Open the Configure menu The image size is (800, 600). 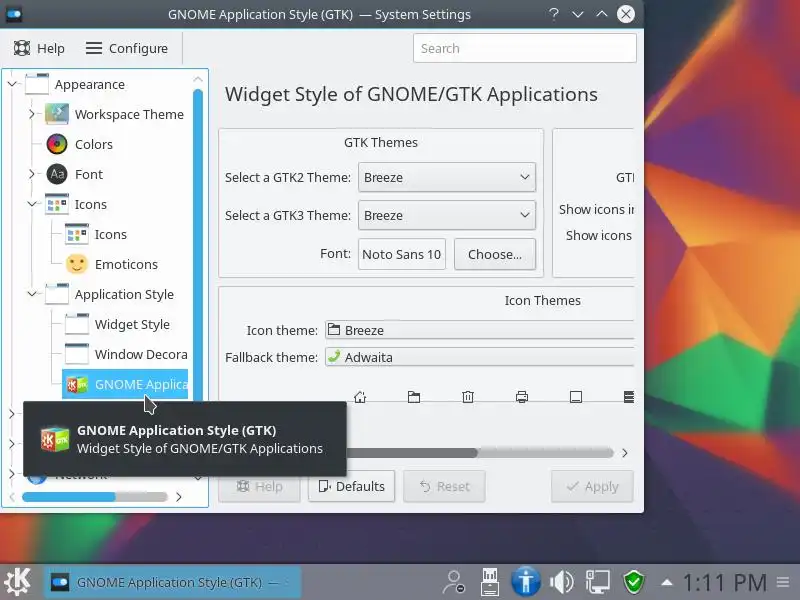point(127,48)
